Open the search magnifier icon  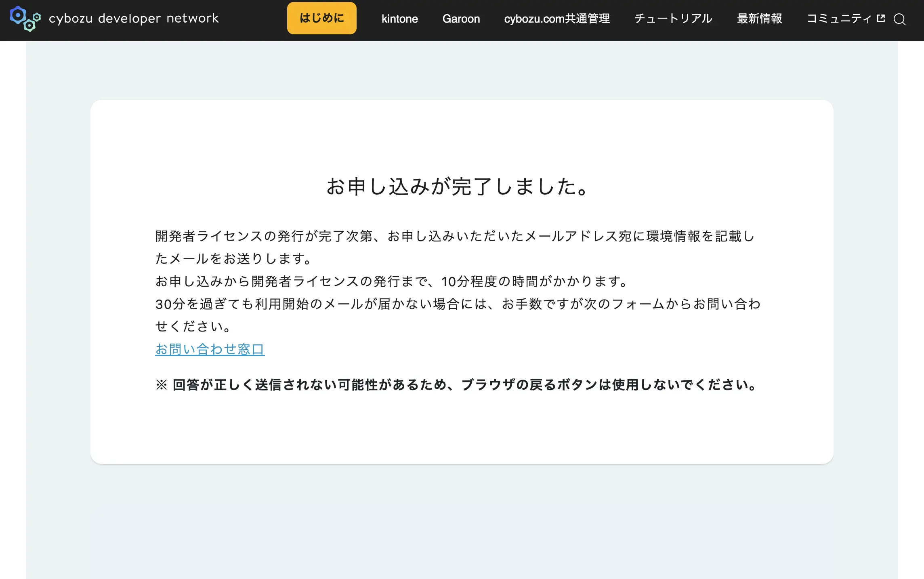[x=899, y=19]
